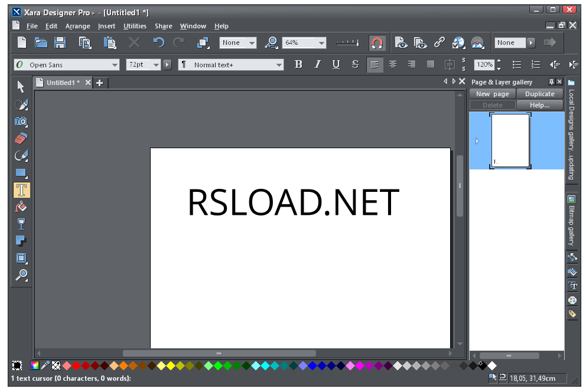Select the Eraser tool

21,139
